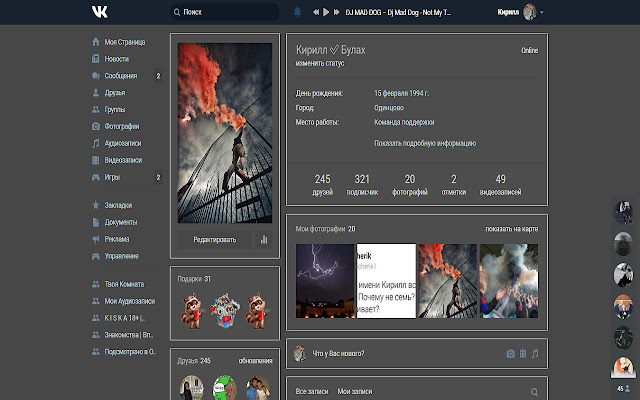Switch to Все записи tab
The height and width of the screenshot is (400, 640).
312,391
